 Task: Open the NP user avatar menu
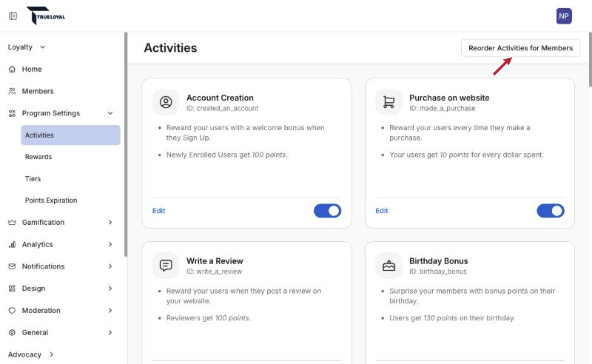tap(564, 16)
